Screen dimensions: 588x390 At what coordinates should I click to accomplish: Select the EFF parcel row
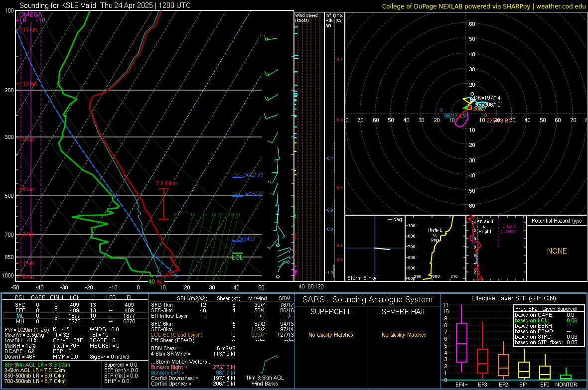click(x=75, y=310)
